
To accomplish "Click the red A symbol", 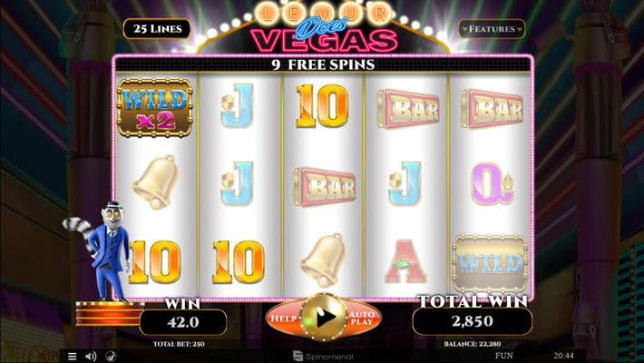I will (405, 262).
